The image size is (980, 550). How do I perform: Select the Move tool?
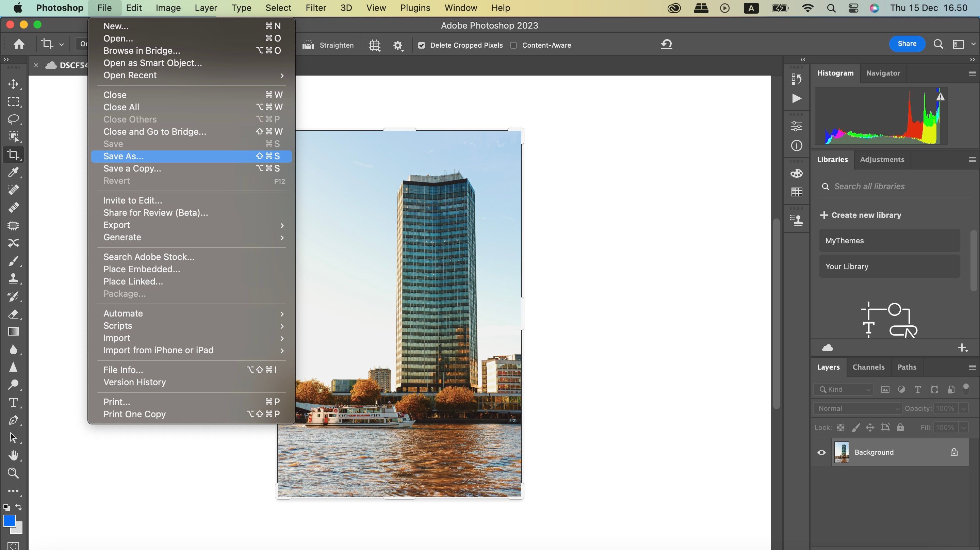14,84
